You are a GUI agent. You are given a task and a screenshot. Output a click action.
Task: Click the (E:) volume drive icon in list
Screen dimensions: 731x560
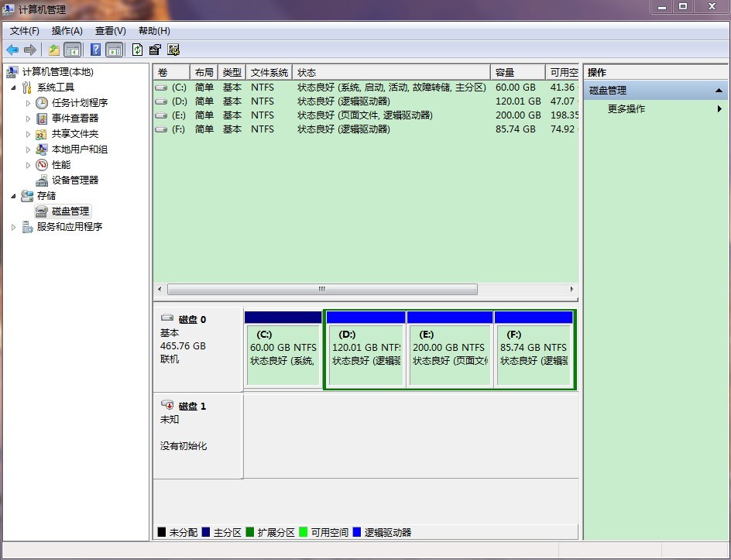(161, 115)
